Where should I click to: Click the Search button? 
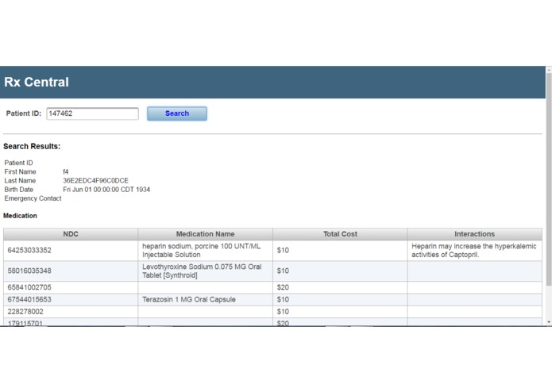(x=177, y=113)
